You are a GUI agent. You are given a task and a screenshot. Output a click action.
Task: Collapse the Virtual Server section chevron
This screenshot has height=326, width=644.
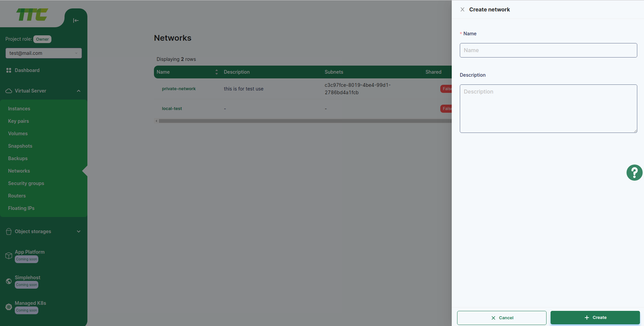click(x=79, y=91)
